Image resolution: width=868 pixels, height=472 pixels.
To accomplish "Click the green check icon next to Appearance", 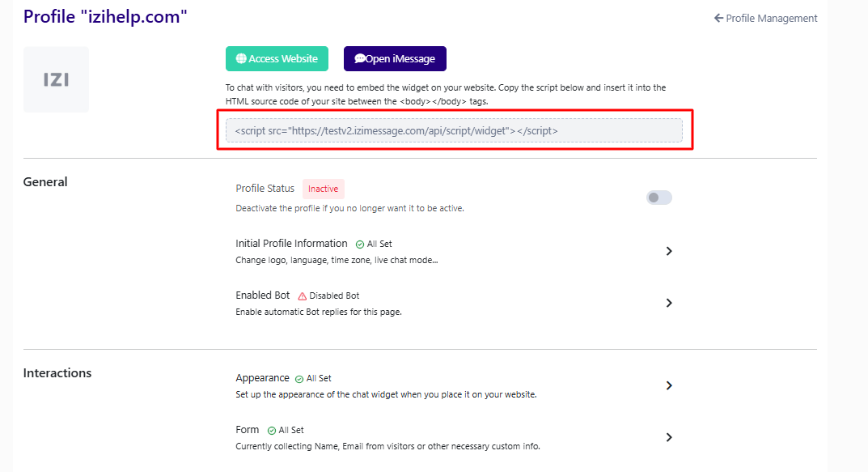I will (299, 379).
